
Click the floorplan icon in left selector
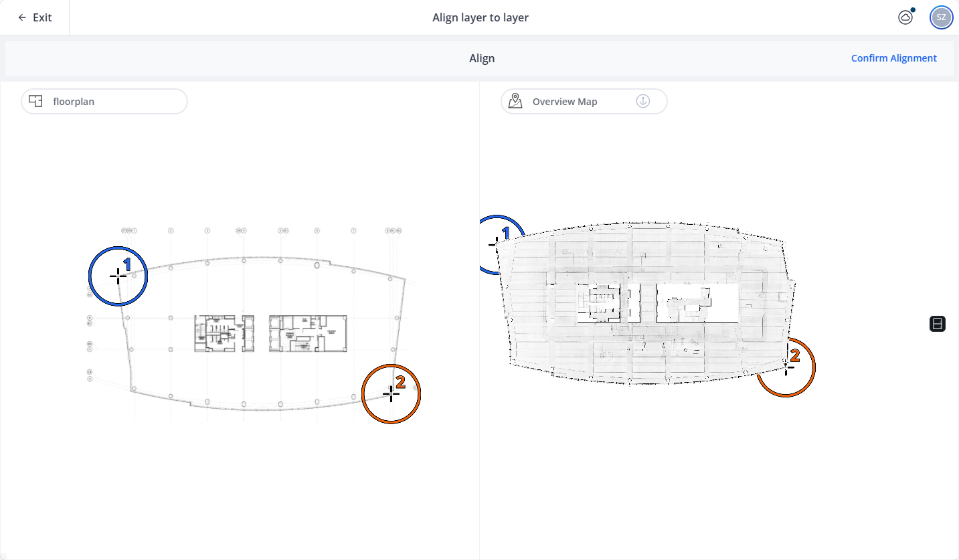[x=36, y=102]
